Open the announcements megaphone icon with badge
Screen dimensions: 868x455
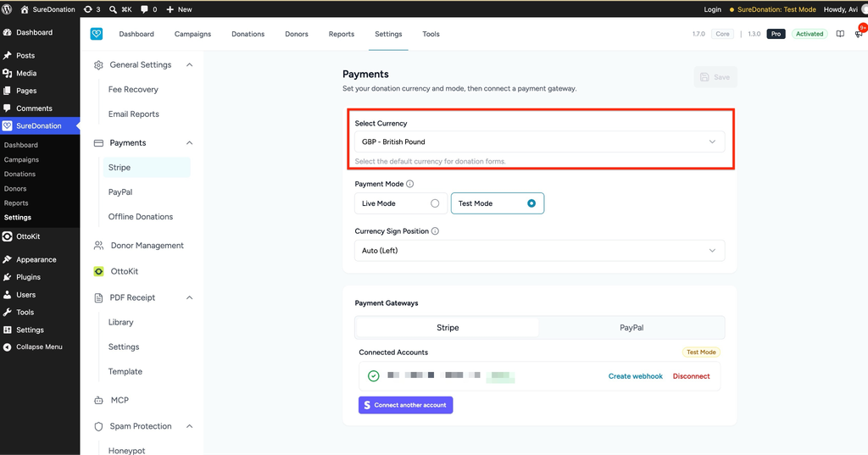pyautogui.click(x=860, y=33)
